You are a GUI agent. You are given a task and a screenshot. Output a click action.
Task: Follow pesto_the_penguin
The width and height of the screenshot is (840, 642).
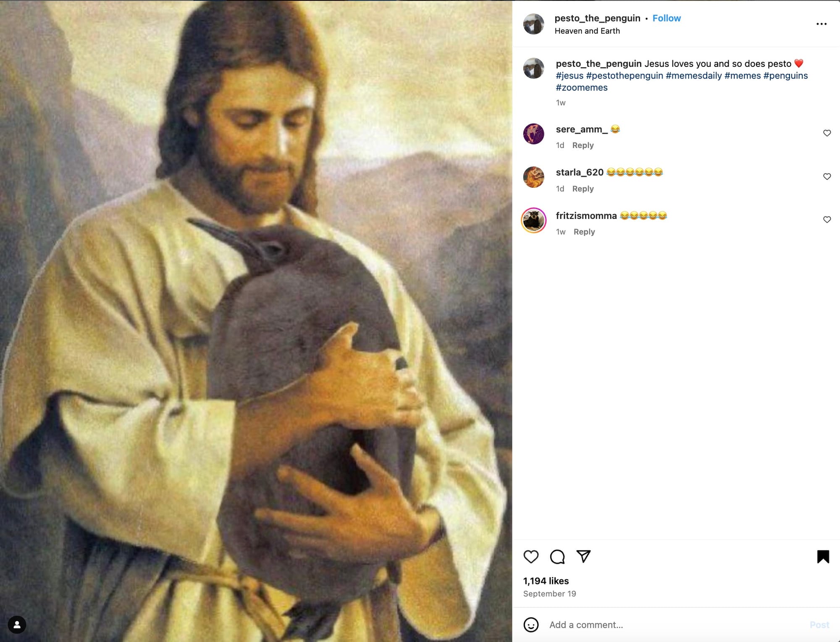coord(667,18)
